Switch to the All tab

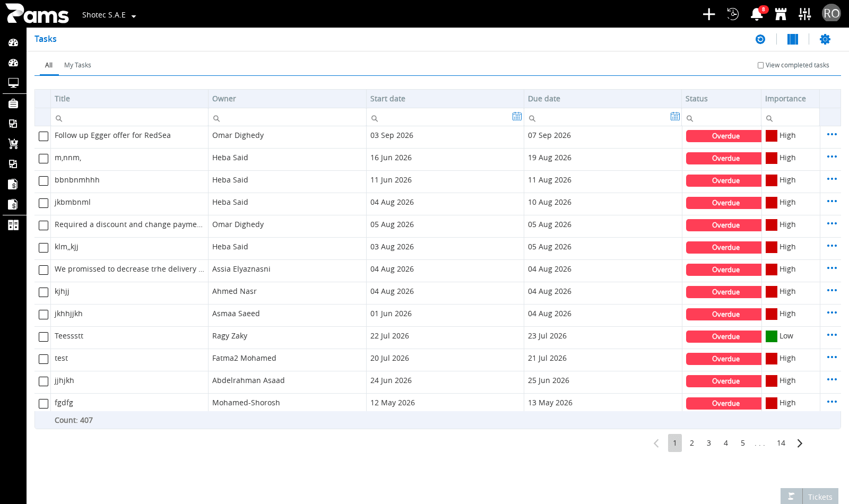[49, 65]
